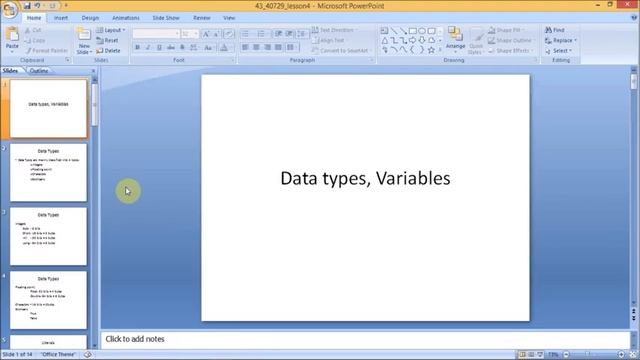Screen dimensions: 640x360
Task: Save the presentation from the Quick Access toolbar
Action: (27, 6)
